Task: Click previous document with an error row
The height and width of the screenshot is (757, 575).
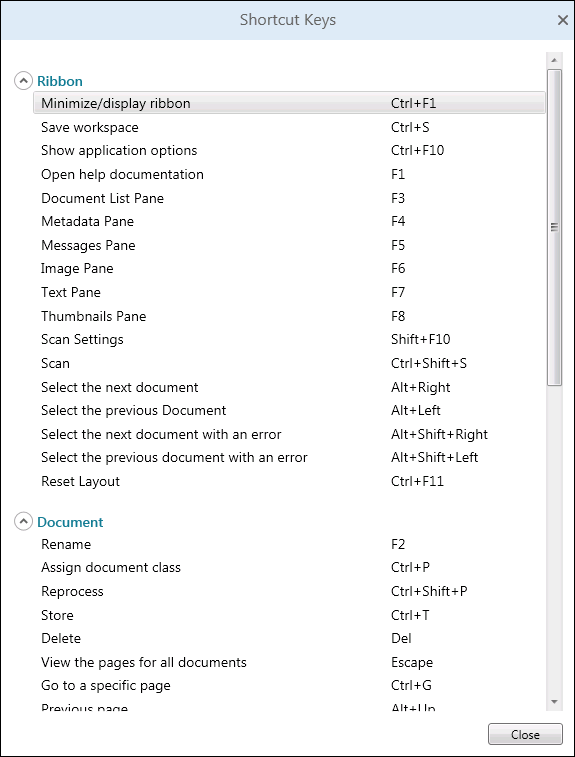Action: pos(289,457)
